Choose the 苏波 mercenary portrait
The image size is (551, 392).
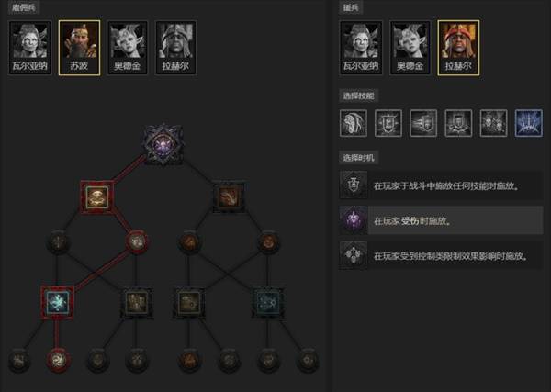[x=79, y=48]
